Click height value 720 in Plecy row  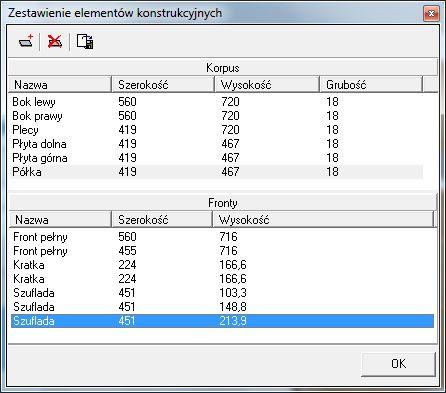(230, 130)
